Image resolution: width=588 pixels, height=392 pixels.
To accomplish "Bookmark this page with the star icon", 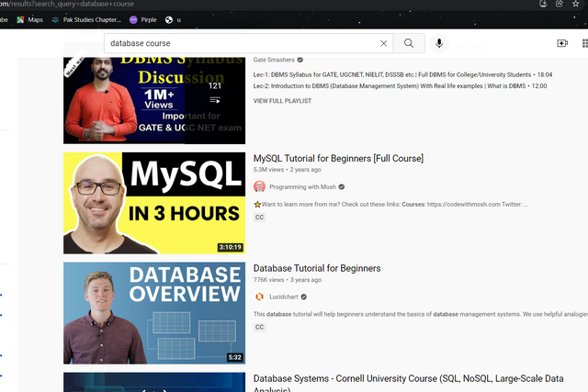I will pos(576,4).
